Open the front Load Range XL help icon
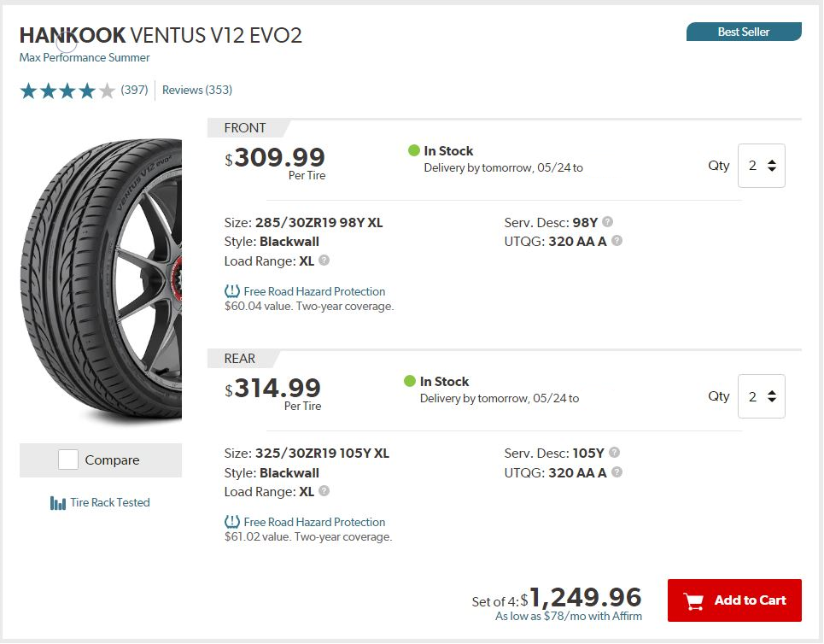The height and width of the screenshot is (644, 824). [323, 261]
